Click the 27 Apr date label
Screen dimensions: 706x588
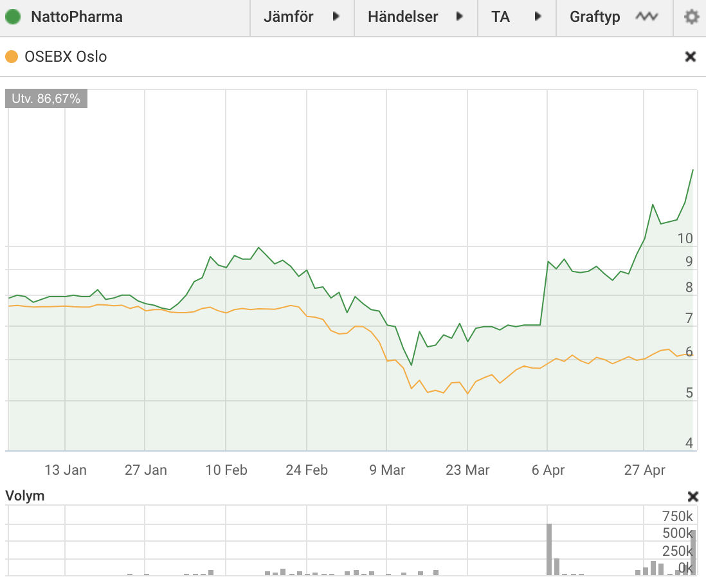644,470
